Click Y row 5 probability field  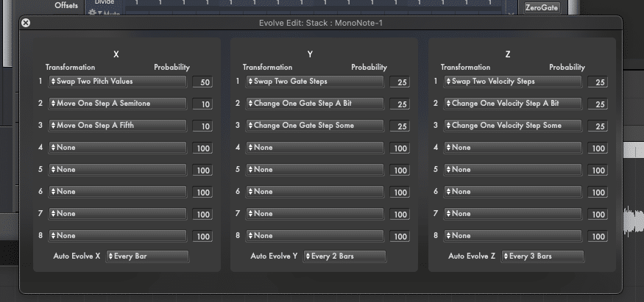click(x=400, y=170)
